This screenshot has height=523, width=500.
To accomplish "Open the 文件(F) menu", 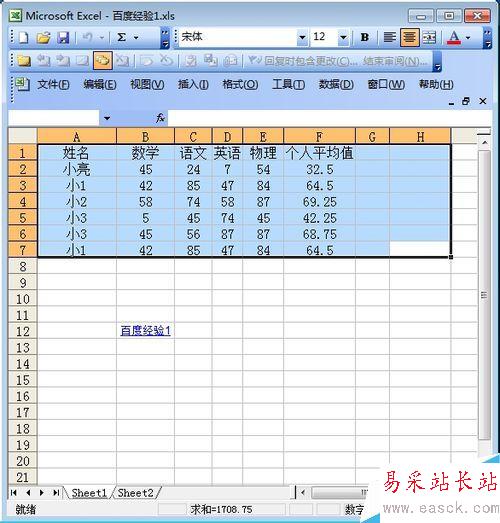I will click(53, 85).
